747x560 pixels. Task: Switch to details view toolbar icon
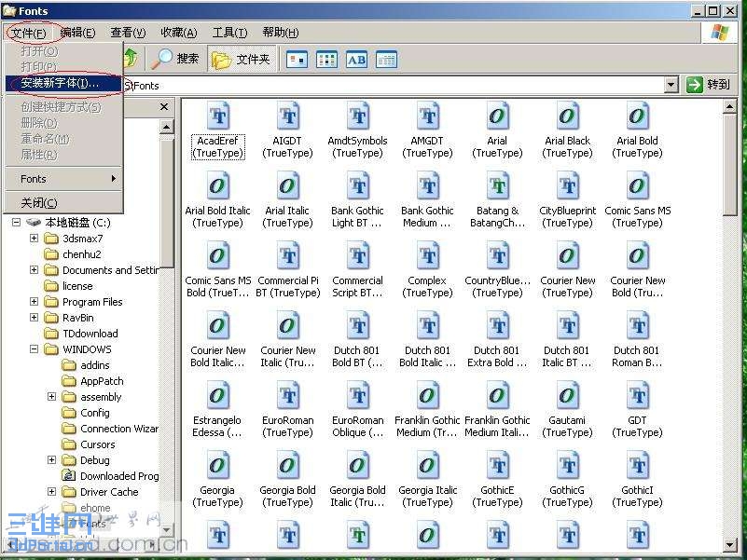point(386,60)
